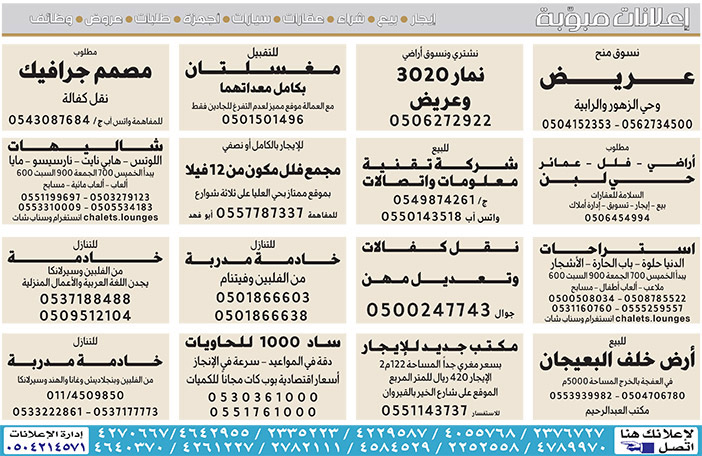The image size is (702, 456).
Task: Click the pointing hand icon in footer
Action: pos(637,447)
